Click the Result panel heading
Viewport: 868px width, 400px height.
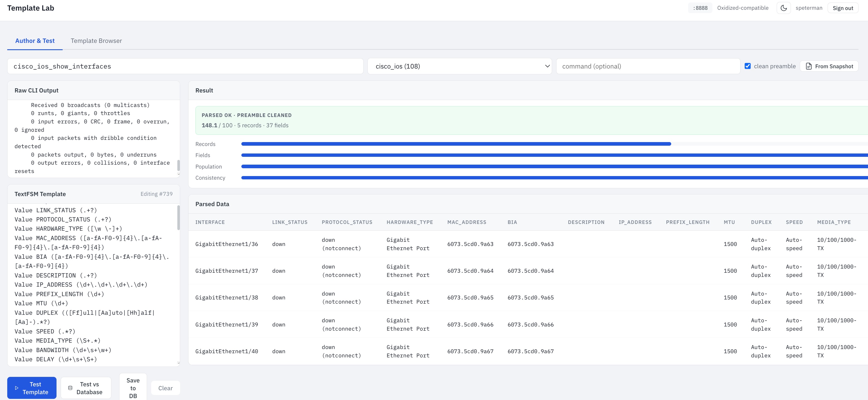(x=204, y=90)
